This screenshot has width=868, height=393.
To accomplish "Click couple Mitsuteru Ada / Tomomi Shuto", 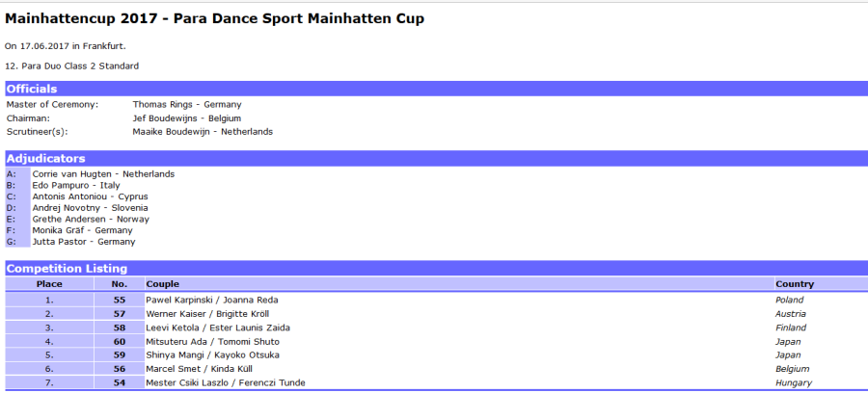I will (212, 341).
